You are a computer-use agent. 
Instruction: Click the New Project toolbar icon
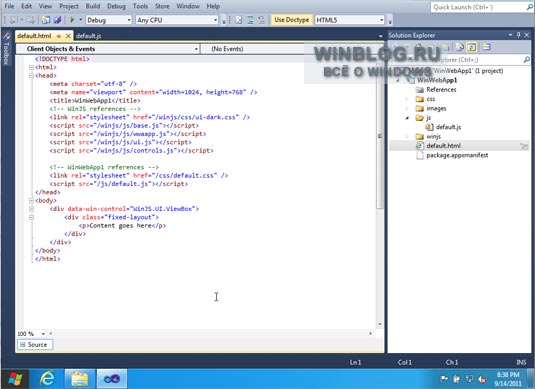pos(45,20)
